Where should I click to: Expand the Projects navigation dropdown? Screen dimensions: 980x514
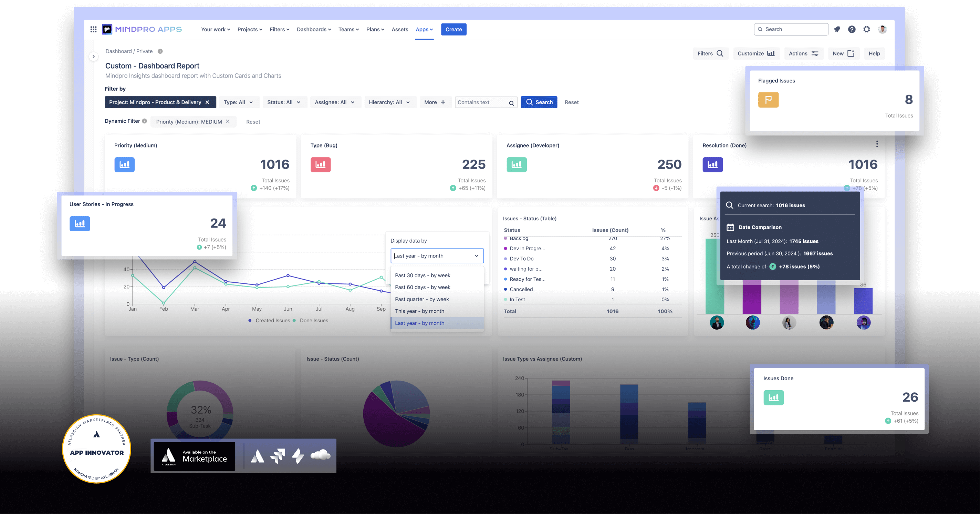250,29
